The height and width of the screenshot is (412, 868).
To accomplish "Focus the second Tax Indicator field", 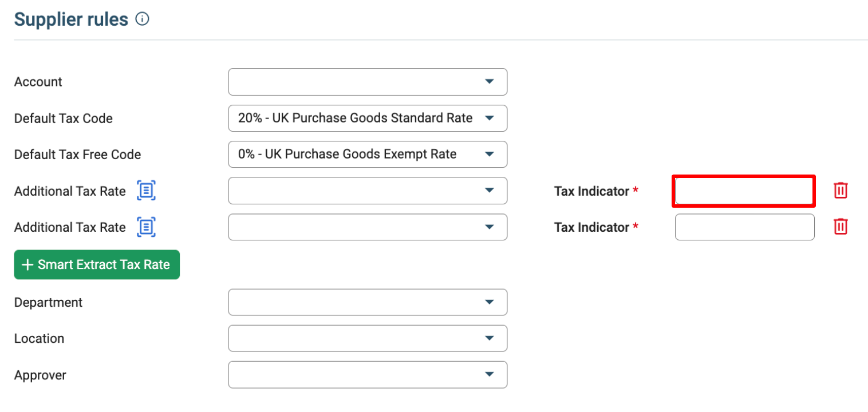I will pyautogui.click(x=745, y=227).
